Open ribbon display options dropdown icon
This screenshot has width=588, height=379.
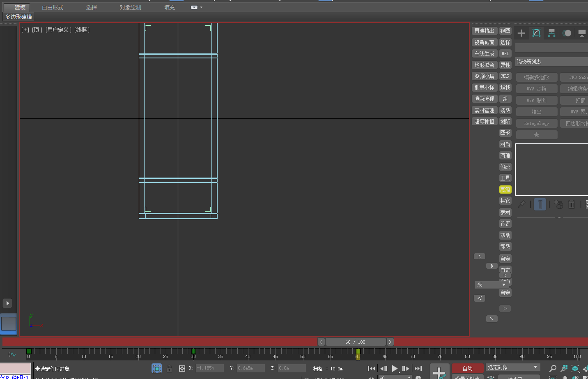[x=196, y=7]
